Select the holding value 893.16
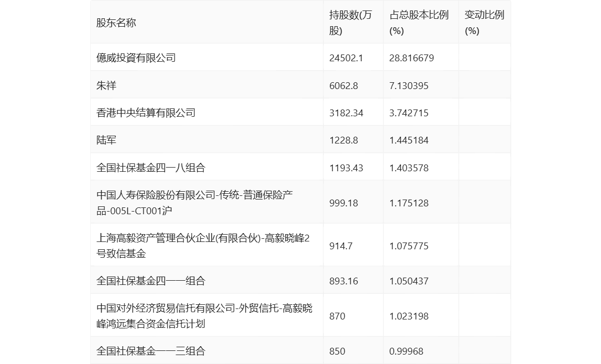 pyautogui.click(x=343, y=281)
